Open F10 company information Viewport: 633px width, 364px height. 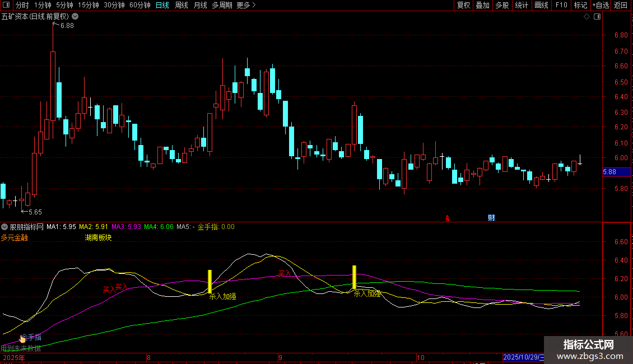[561, 5]
